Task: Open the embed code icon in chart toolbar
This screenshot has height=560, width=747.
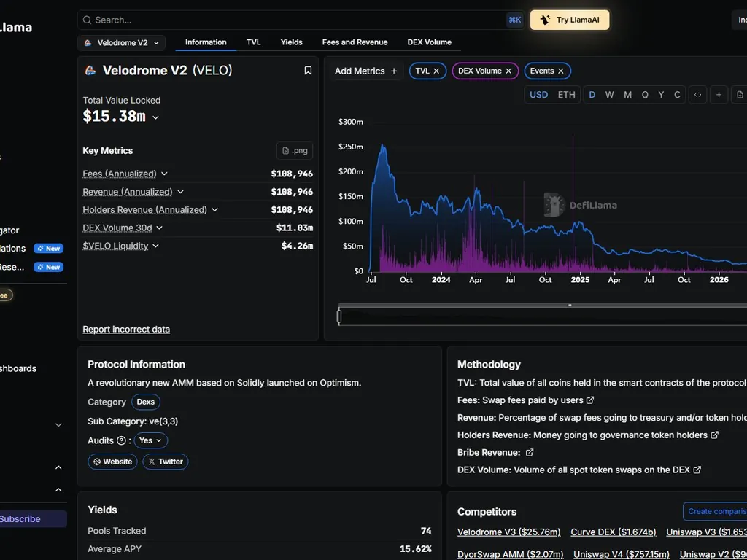Action: pyautogui.click(x=697, y=95)
